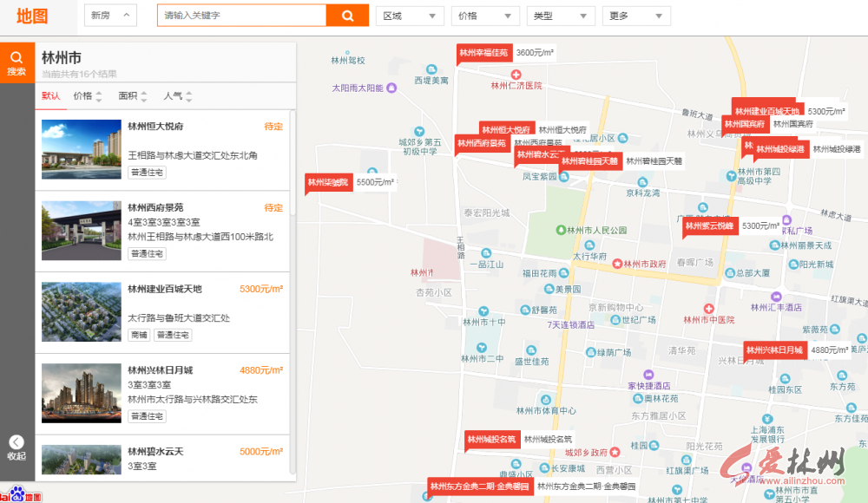The width and height of the screenshot is (868, 503).
Task: Click the 城郊乡政府 star icon
Action: 615,452
